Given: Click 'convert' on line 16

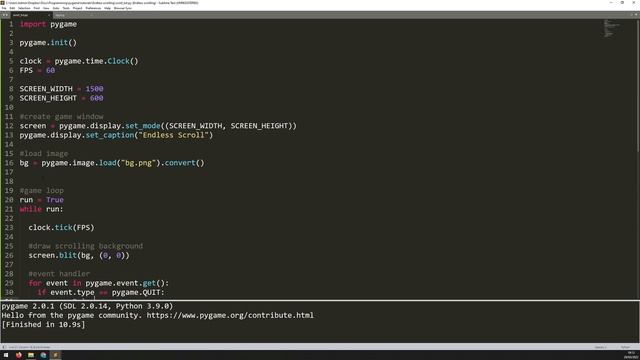Looking at the screenshot, I should click(x=180, y=163).
